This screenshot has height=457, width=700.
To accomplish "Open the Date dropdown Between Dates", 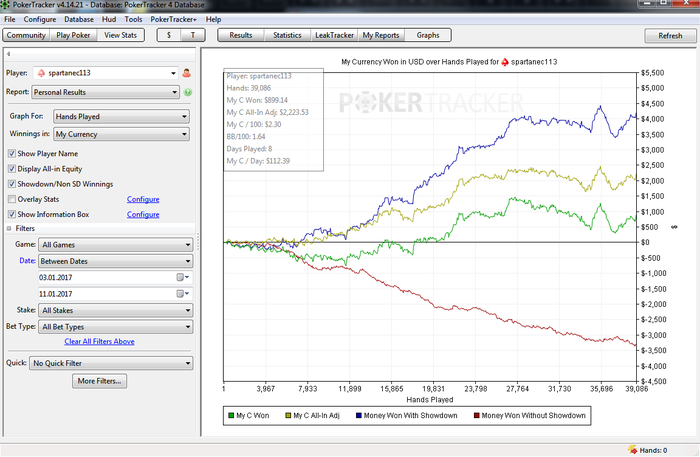I will 116,261.
